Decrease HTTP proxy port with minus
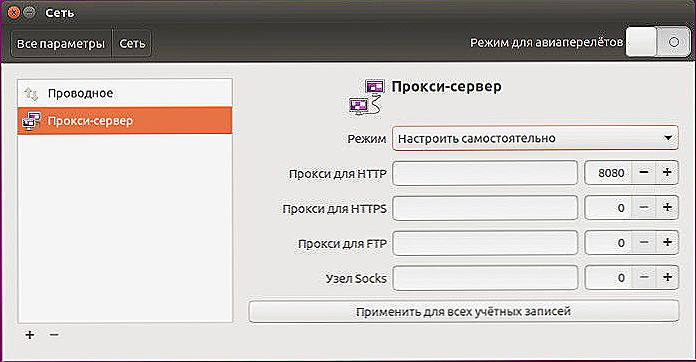Viewport: 696px width, 362px height. (644, 173)
